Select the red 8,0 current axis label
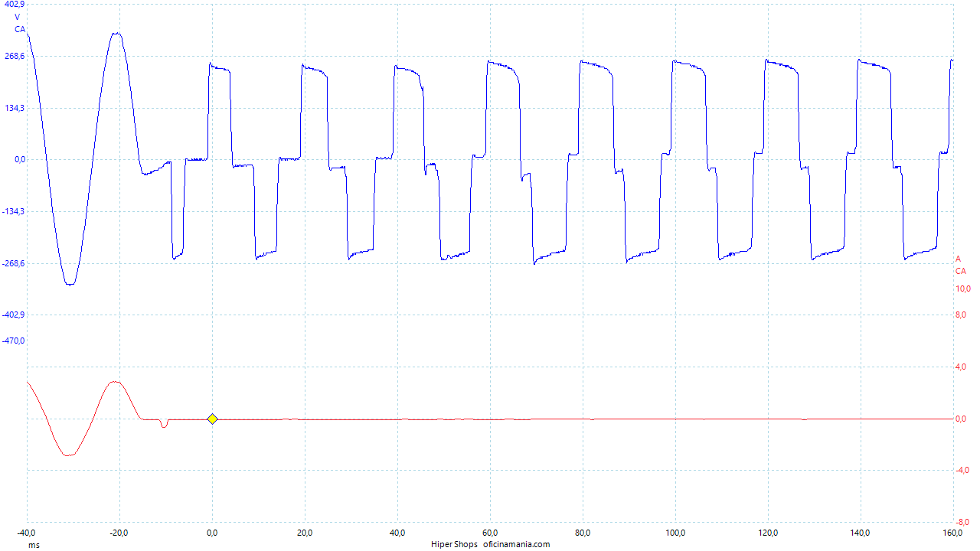The image size is (980, 551). pos(962,315)
